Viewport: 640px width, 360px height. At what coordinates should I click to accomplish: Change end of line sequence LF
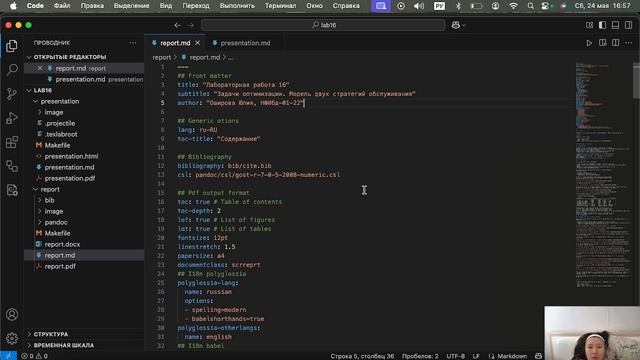point(476,356)
